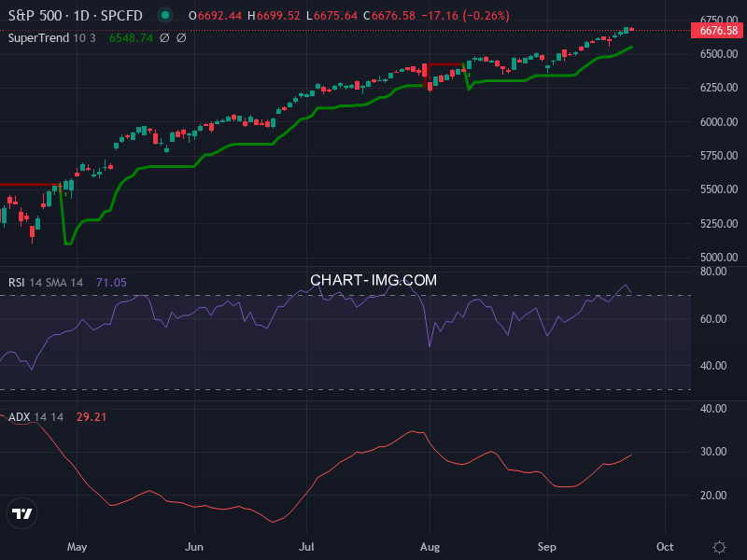Click RSI value 71.05

click(111, 283)
